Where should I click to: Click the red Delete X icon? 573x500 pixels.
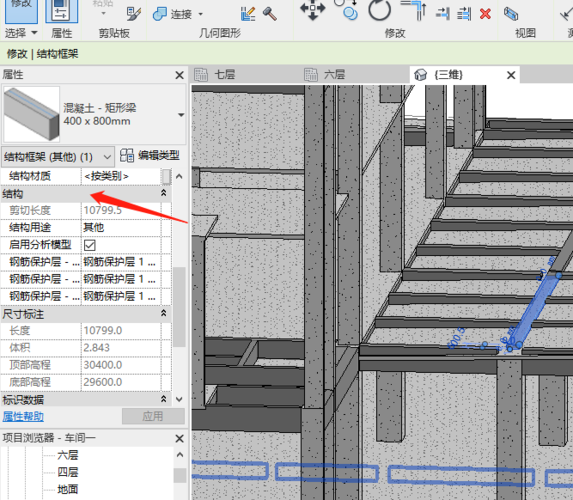click(x=485, y=14)
